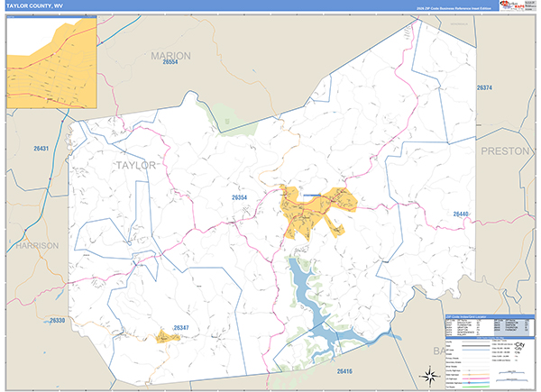Click ZIP code label 26347

coord(181,327)
